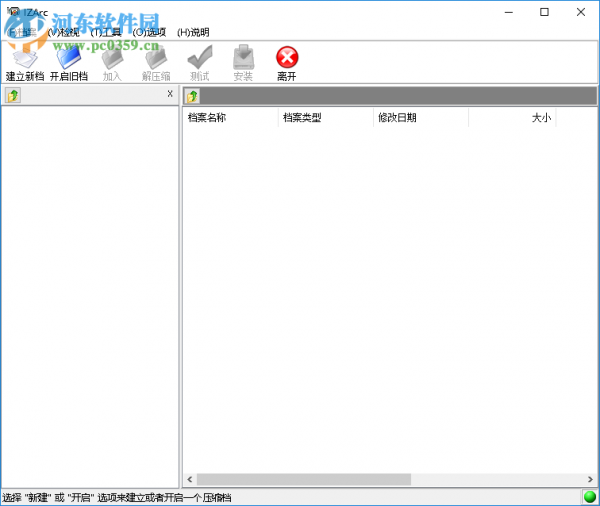Open the (V)检视 view menu
Screen dimensions: 600x506
(64, 33)
